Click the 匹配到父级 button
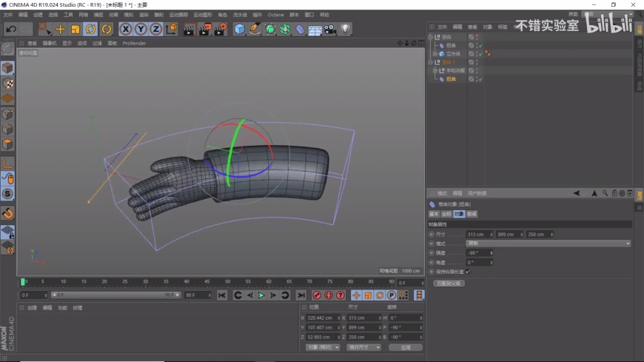The height and width of the screenshot is (362, 644). [x=449, y=283]
